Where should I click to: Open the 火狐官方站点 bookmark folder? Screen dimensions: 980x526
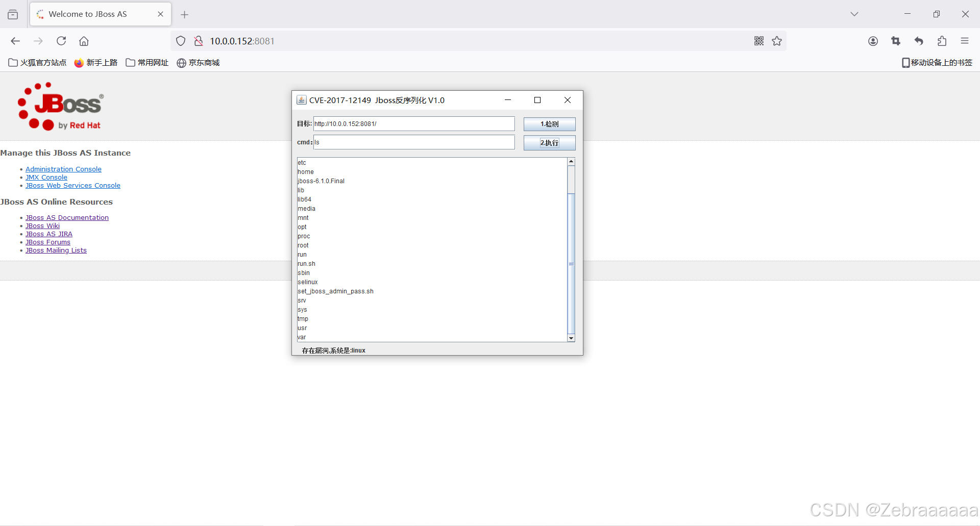tap(37, 63)
